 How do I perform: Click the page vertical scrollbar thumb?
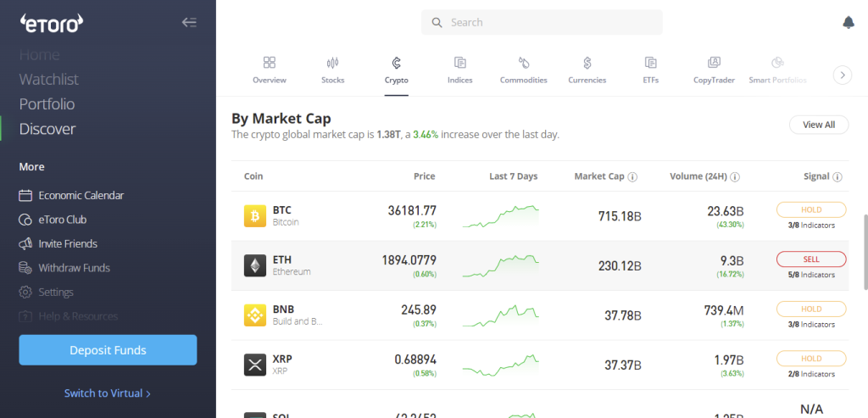tap(865, 252)
